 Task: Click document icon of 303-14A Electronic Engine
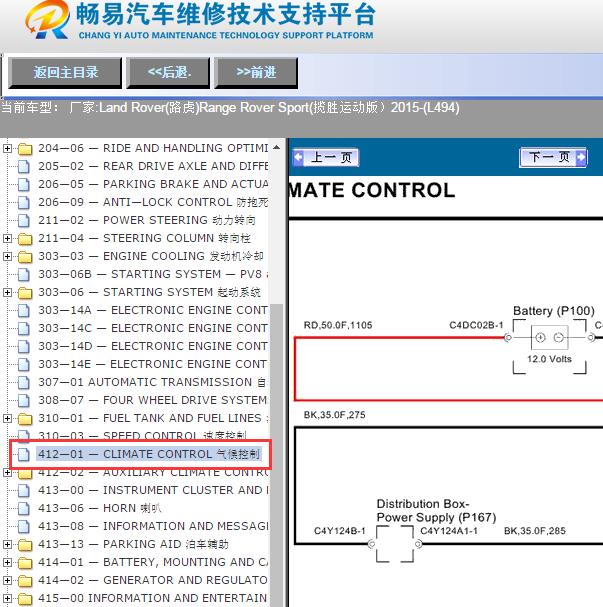[24, 310]
